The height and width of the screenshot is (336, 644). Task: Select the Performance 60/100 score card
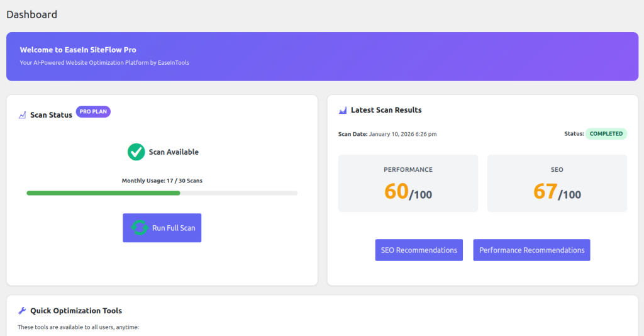[x=408, y=183]
